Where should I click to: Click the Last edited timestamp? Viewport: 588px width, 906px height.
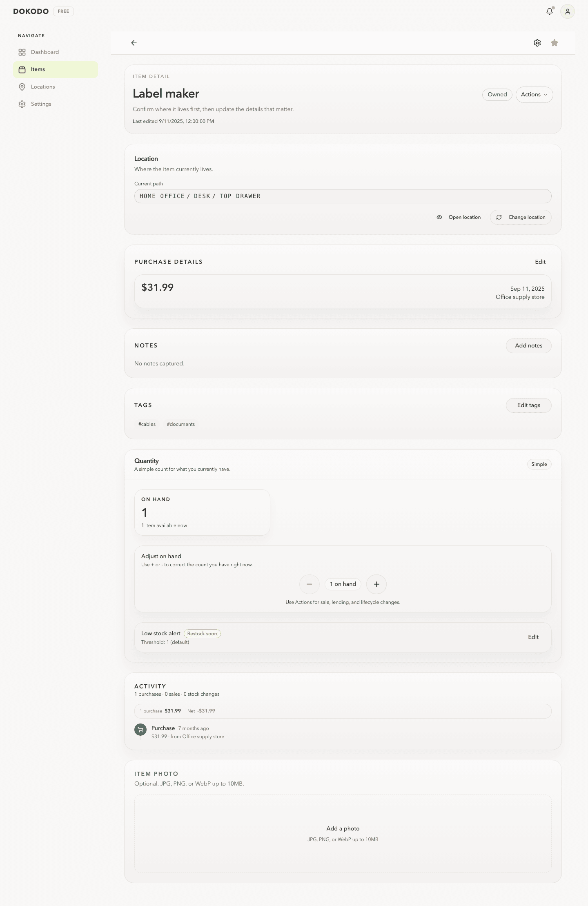pos(173,121)
